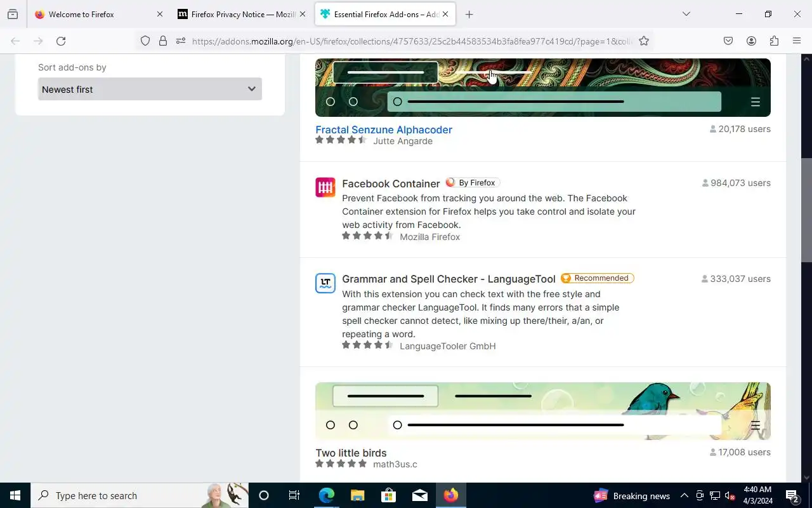Open the Fractal Senzune Alphacoder theme preview
This screenshot has height=508, width=812.
543,88
